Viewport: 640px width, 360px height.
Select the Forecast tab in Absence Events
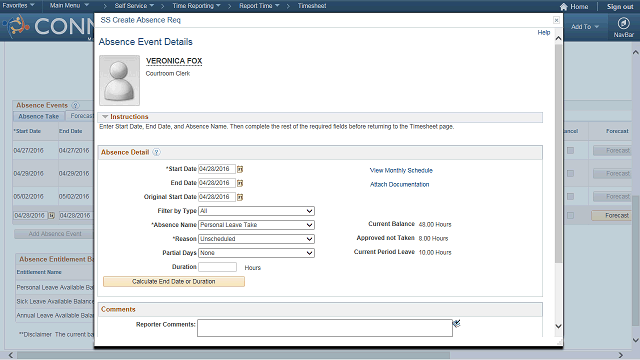(x=81, y=116)
